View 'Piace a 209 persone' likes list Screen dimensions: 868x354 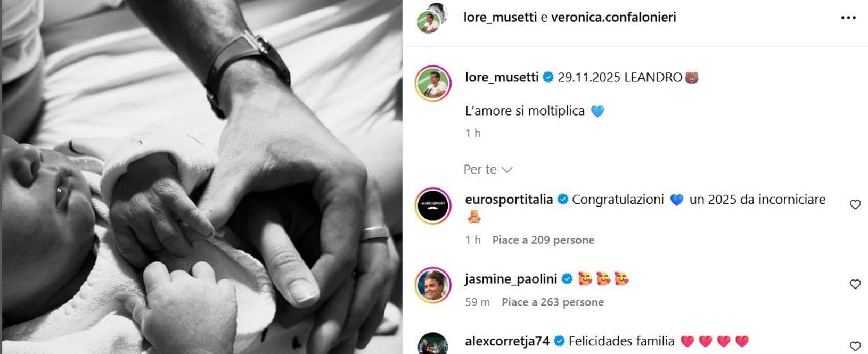pos(543,240)
